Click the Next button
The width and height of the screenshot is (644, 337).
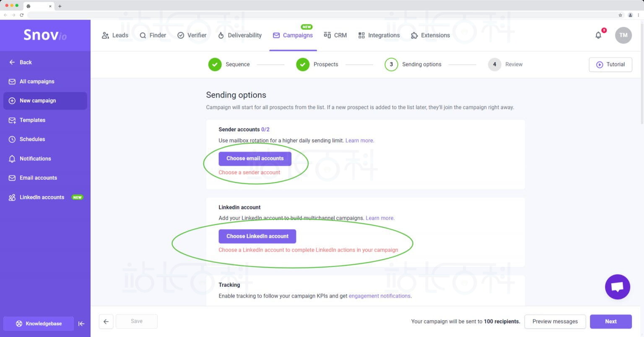click(611, 321)
